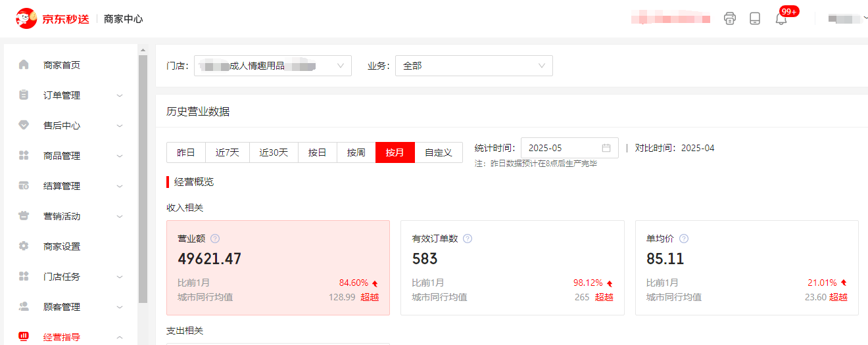Open the mobile device icon in header
Screen dimensions: 868x345
pos(755,18)
